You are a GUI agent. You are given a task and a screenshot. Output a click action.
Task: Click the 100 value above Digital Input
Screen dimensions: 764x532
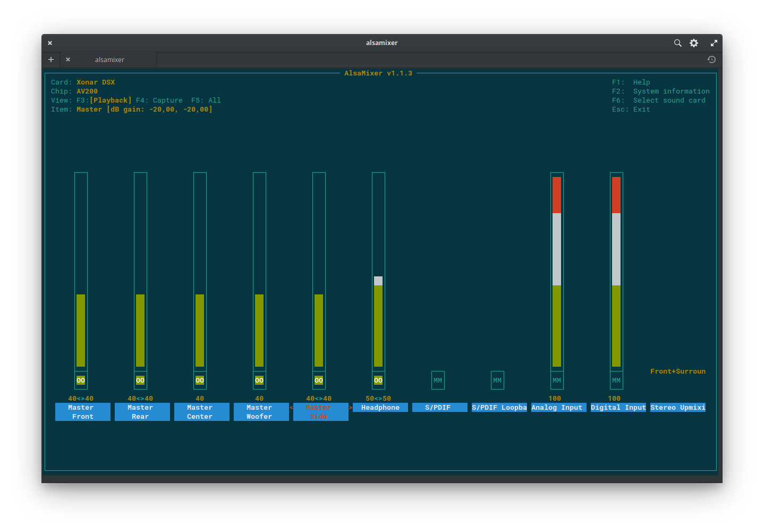coord(614,399)
